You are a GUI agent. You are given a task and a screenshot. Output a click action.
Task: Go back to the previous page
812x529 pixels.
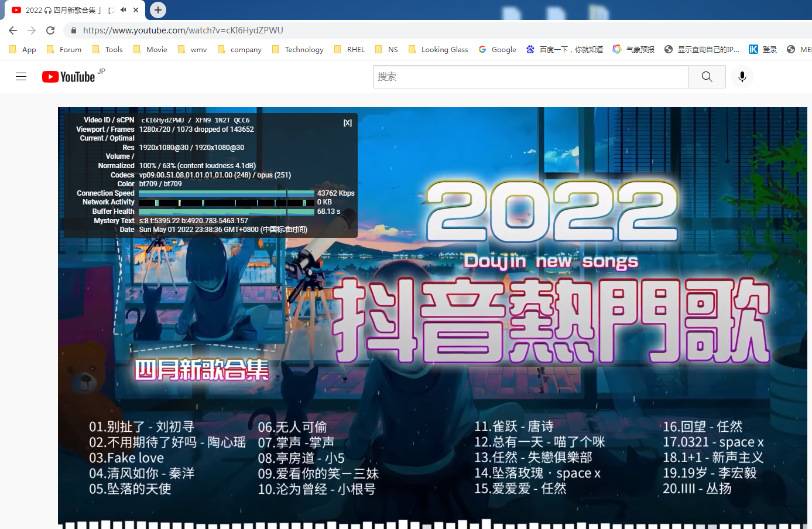(13, 30)
